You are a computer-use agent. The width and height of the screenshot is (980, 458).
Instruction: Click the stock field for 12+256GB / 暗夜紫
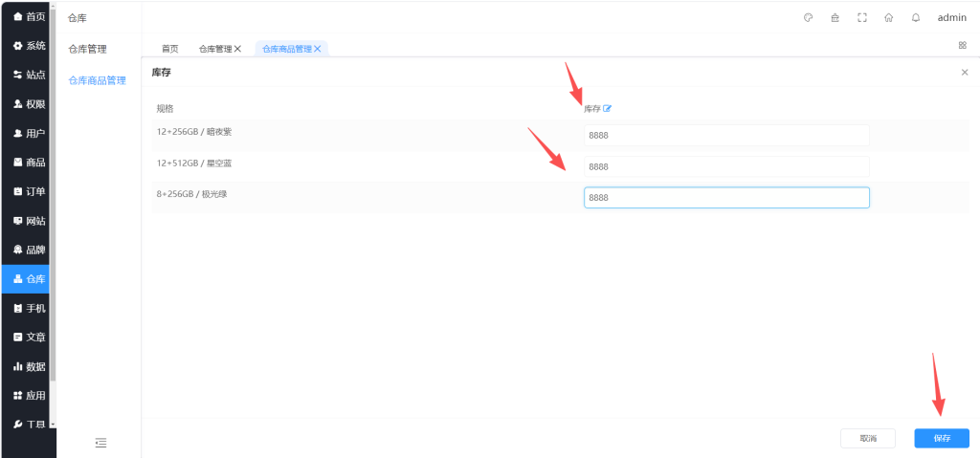point(725,136)
